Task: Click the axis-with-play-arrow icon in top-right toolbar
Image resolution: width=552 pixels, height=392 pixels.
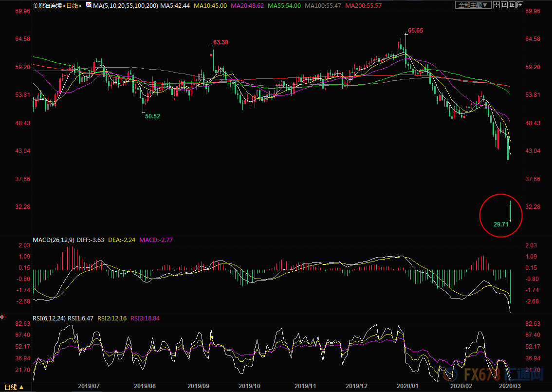Action: click(x=512, y=5)
